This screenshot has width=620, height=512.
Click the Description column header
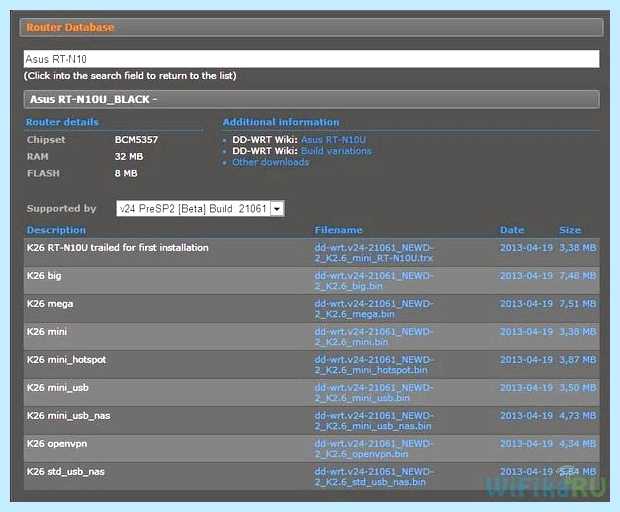click(x=56, y=230)
